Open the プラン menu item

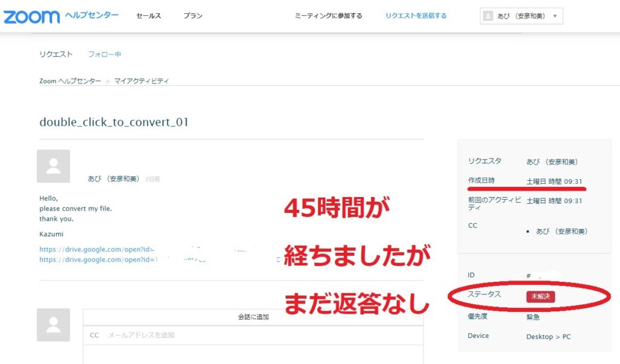tap(192, 15)
